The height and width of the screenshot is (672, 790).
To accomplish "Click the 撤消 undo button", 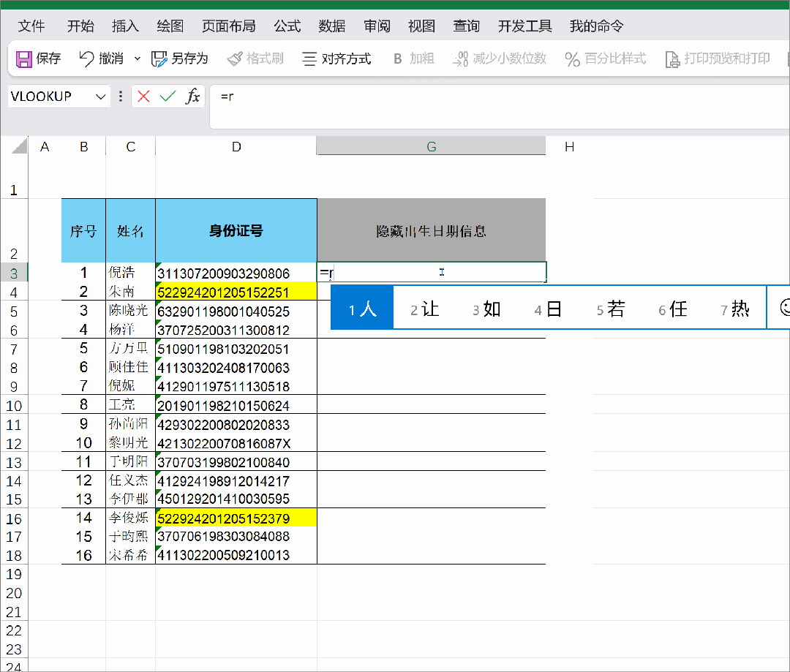I will click(101, 58).
